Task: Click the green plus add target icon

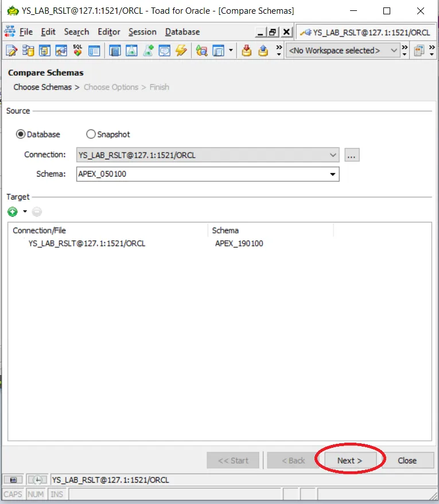Action: point(13,212)
